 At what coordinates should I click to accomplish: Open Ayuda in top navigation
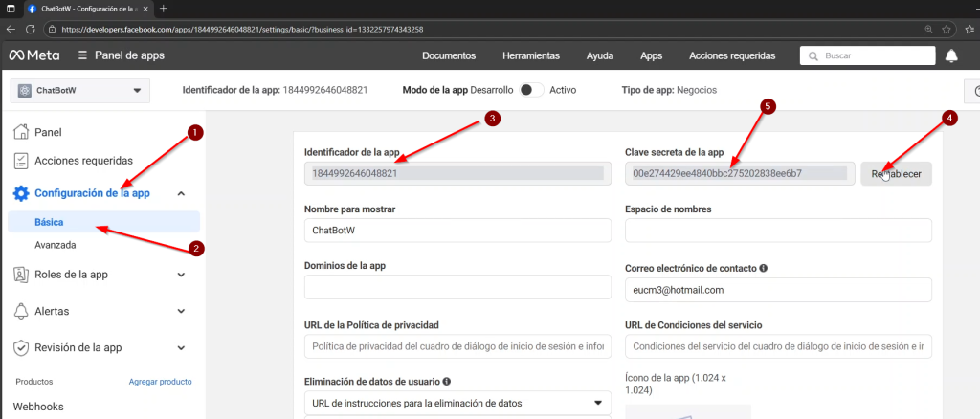pos(600,55)
